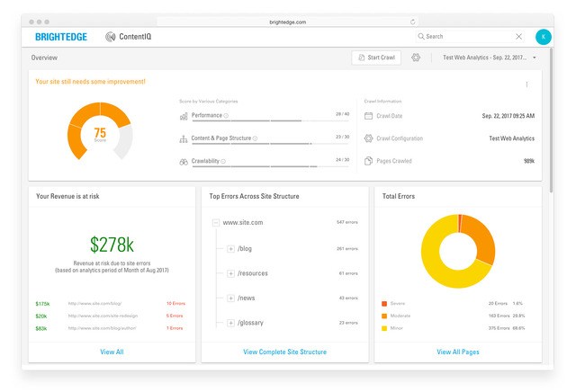Viewport: 576px width, 392px height.
Task: Open the Test Web Analytics crawl dropdown
Action: click(x=490, y=58)
